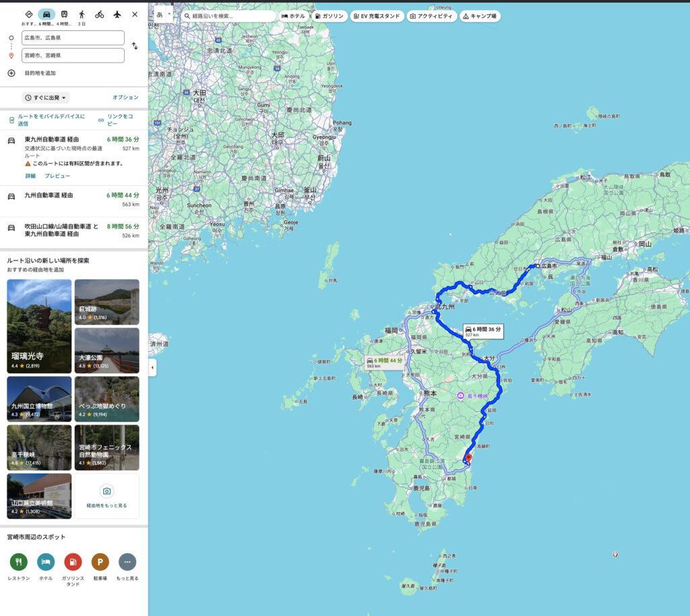Find hotels near 宮崎市 in sidebar
Viewport: 690px width, 616px height.
46,562
